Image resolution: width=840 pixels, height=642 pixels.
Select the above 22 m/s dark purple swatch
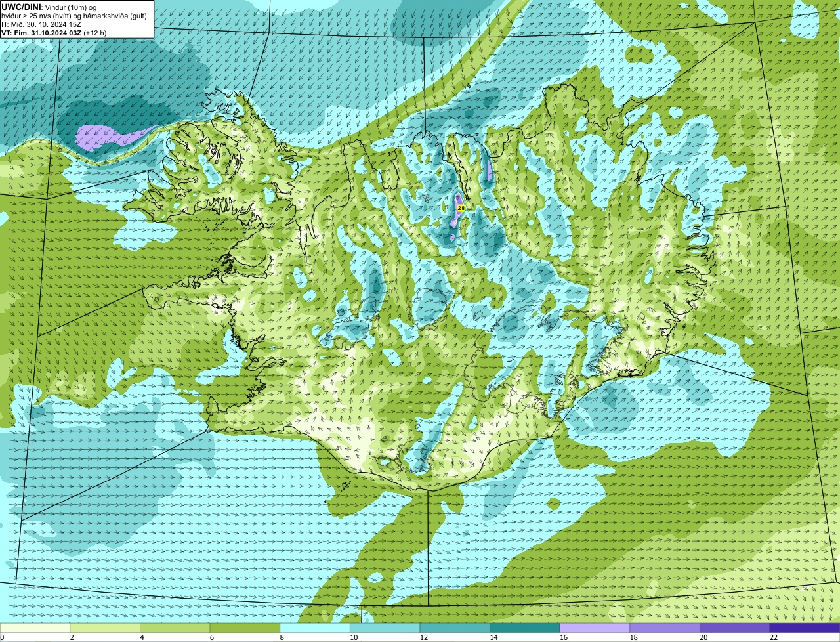[x=805, y=628]
